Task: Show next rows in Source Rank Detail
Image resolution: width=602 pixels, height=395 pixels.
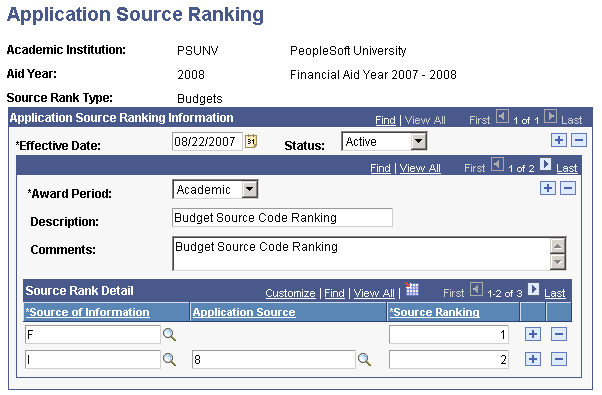Action: pos(533,289)
